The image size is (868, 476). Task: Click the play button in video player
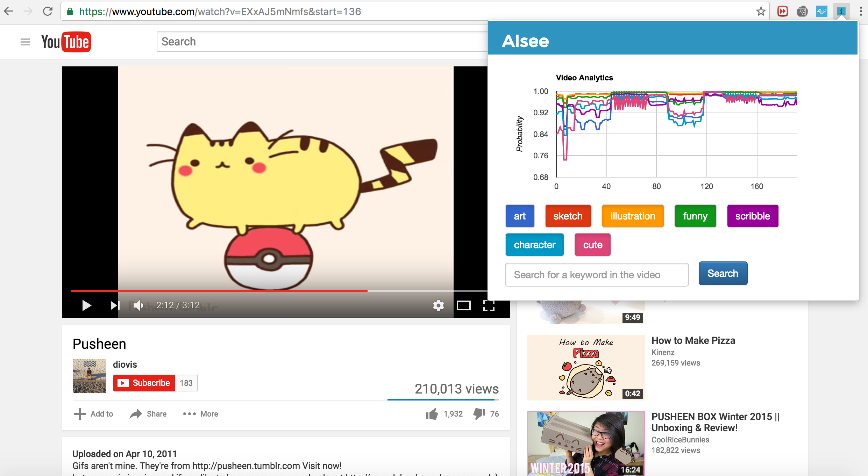[86, 305]
